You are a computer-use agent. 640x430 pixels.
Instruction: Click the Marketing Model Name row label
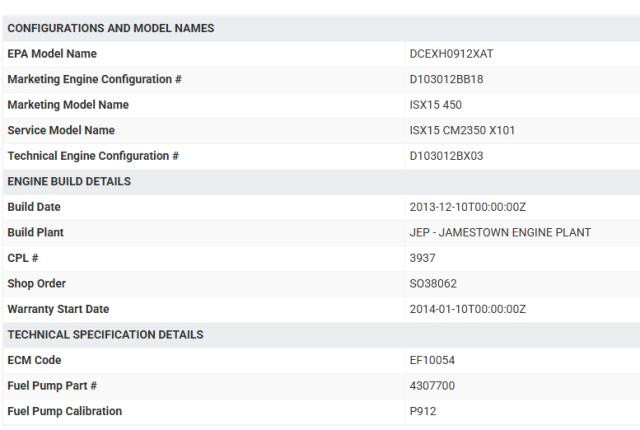[68, 105]
